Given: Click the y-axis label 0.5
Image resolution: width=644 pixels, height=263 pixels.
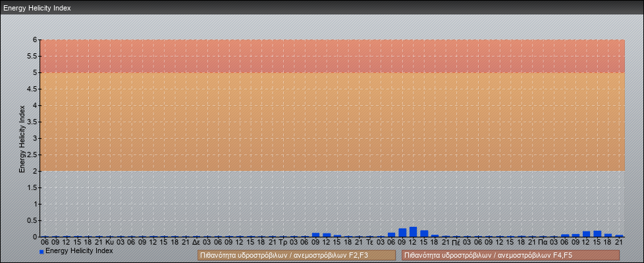Looking at the screenshot, I should tap(32, 220).
